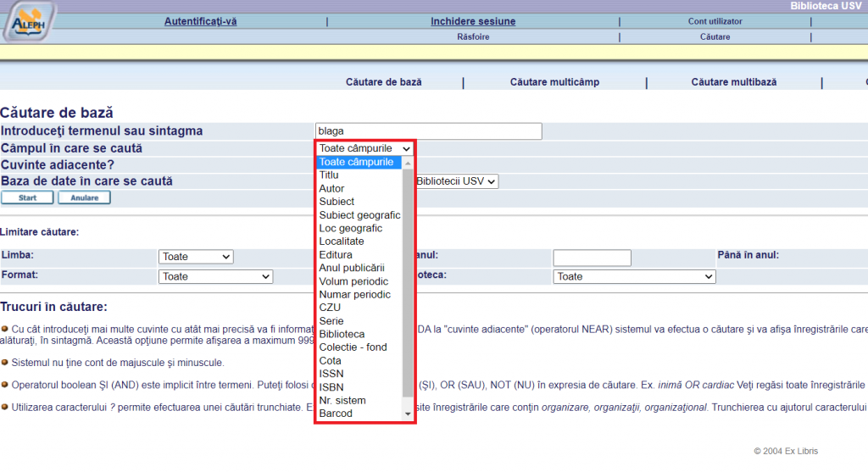Open the Autentificați-vă login link
The width and height of the screenshot is (868, 472).
[x=200, y=21]
